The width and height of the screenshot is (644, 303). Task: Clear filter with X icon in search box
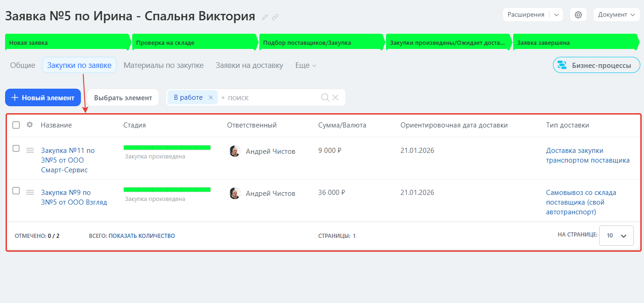click(336, 97)
